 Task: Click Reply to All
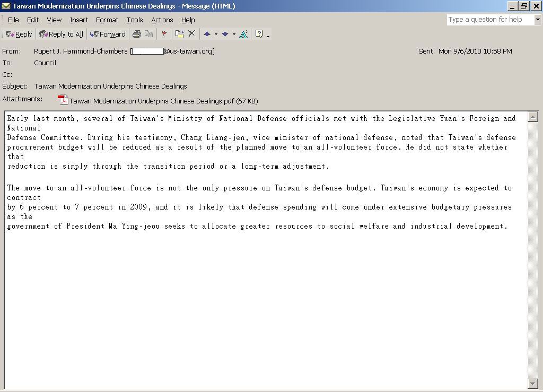[62, 34]
